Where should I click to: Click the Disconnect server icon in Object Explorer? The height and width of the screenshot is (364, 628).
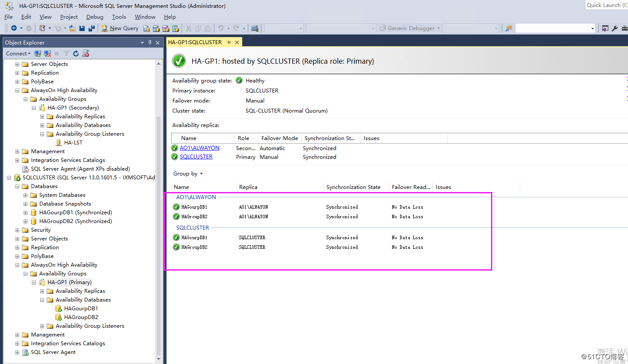click(x=46, y=53)
